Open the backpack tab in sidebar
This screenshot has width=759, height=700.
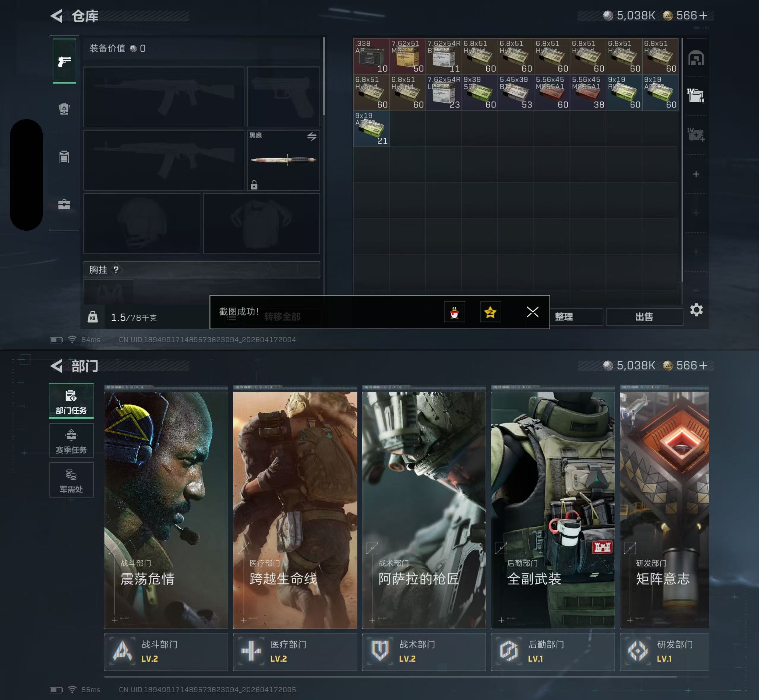click(x=64, y=109)
